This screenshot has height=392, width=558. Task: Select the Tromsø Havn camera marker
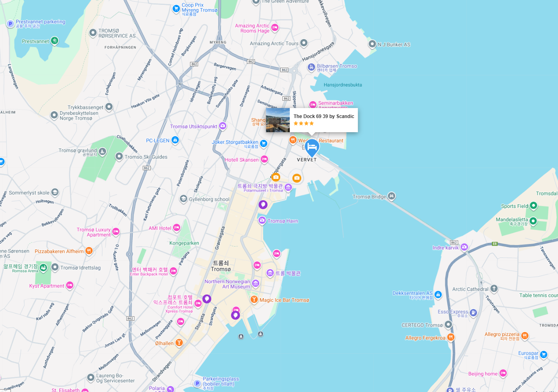pos(262,220)
